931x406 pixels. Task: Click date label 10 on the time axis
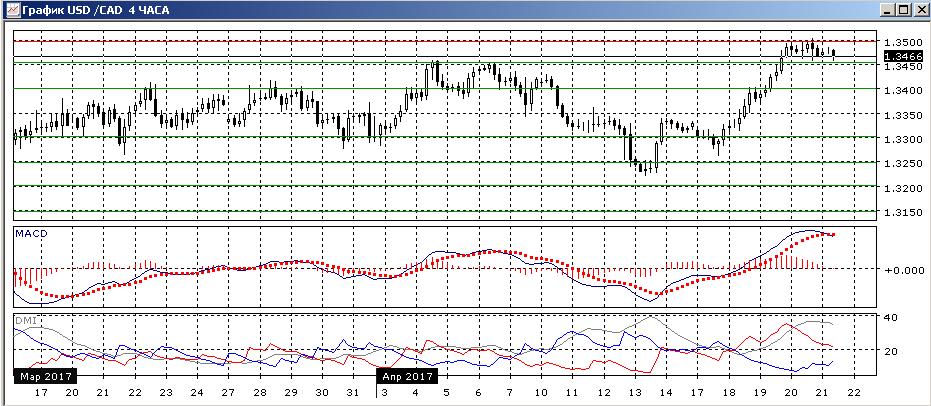point(540,393)
